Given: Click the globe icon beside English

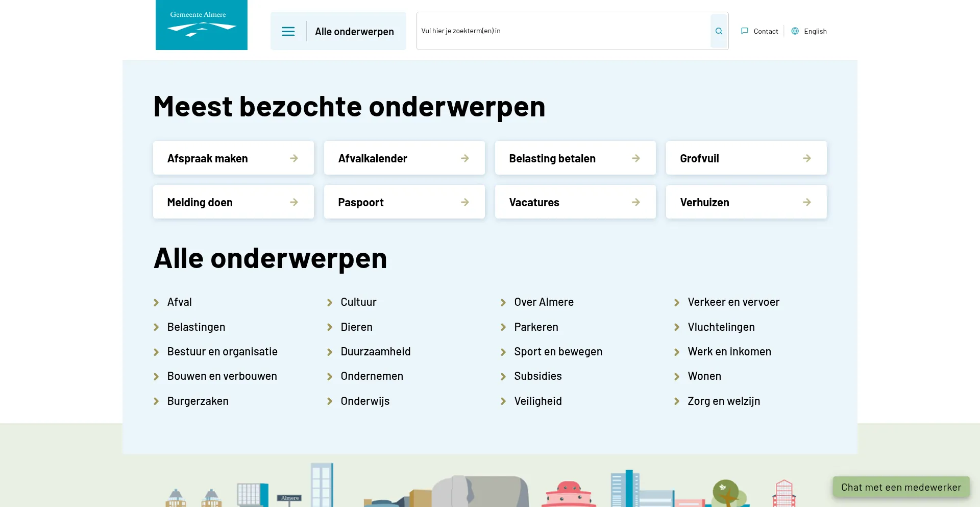Looking at the screenshot, I should pyautogui.click(x=795, y=31).
